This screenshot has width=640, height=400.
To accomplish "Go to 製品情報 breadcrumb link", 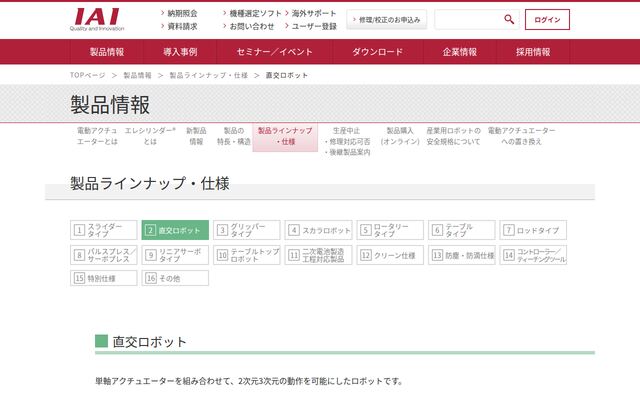I will click(137, 75).
